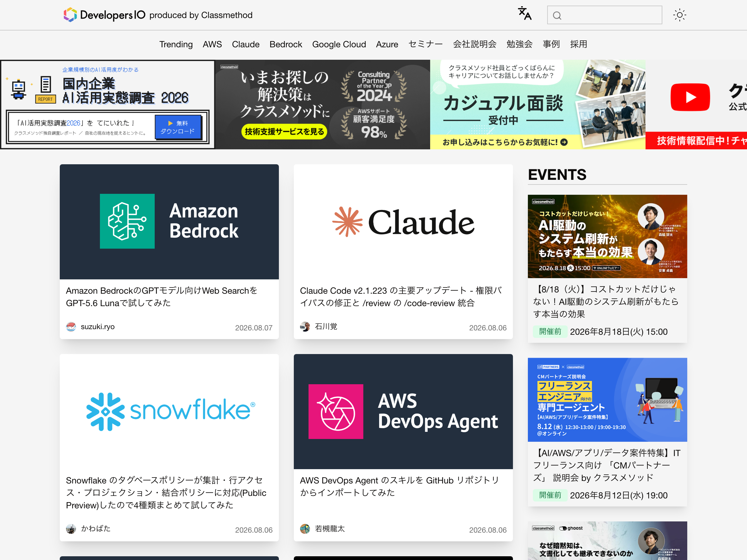Click 2026.08.06 date on Snowflake article
Image resolution: width=747 pixels, height=560 pixels.
point(254,530)
